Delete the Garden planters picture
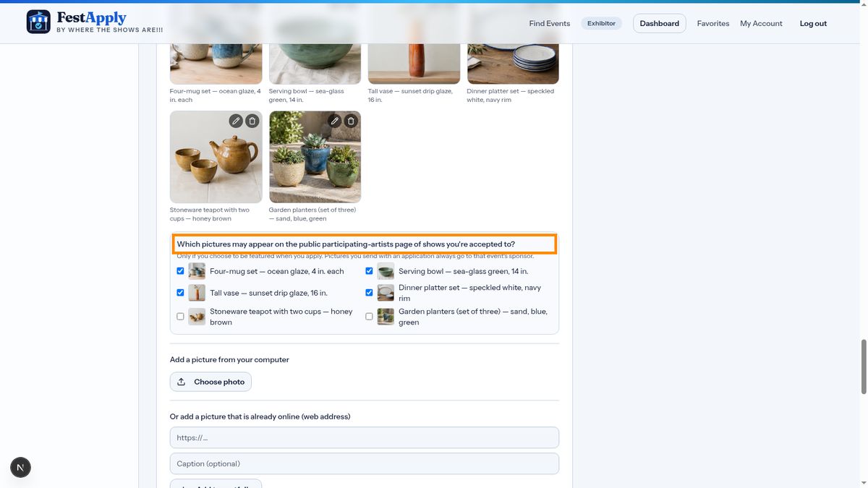The width and height of the screenshot is (868, 488). click(351, 121)
